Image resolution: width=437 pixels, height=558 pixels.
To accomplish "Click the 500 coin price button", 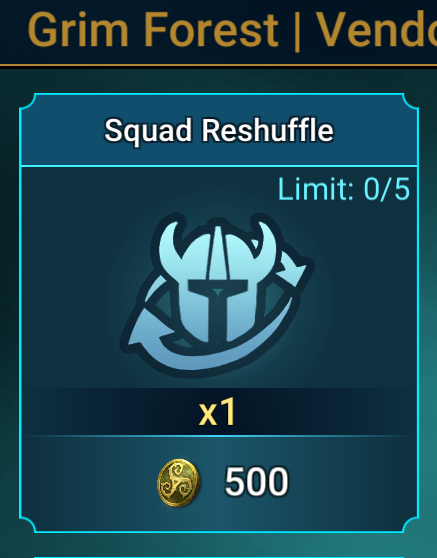I will point(223,483).
